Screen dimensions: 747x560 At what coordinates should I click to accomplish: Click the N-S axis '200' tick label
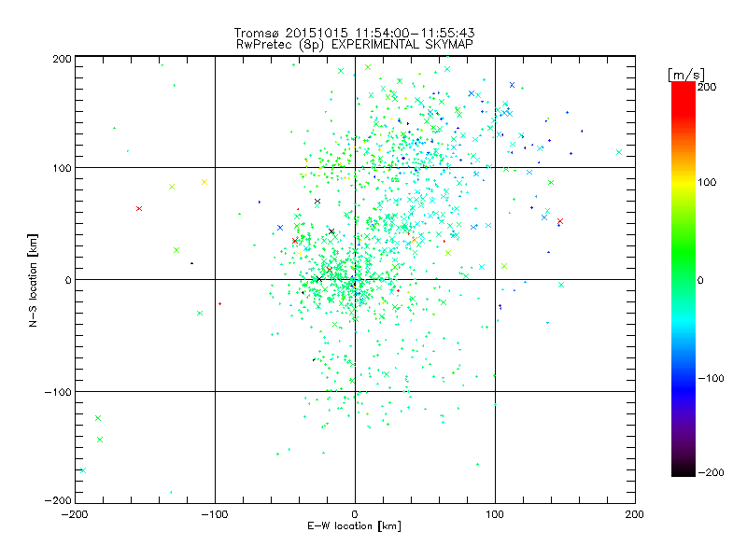pyautogui.click(x=62, y=59)
